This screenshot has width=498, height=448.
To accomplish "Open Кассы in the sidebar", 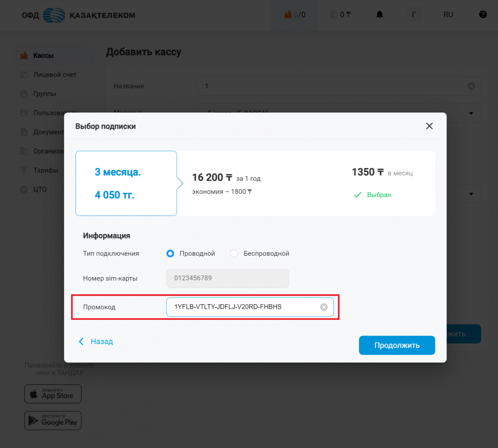I will click(x=43, y=56).
